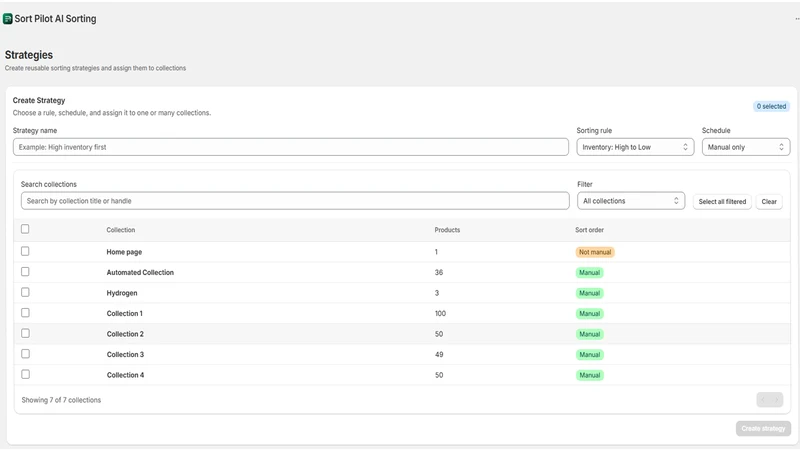This screenshot has height=450, width=800.
Task: Click the Search collections input field
Action: click(295, 201)
